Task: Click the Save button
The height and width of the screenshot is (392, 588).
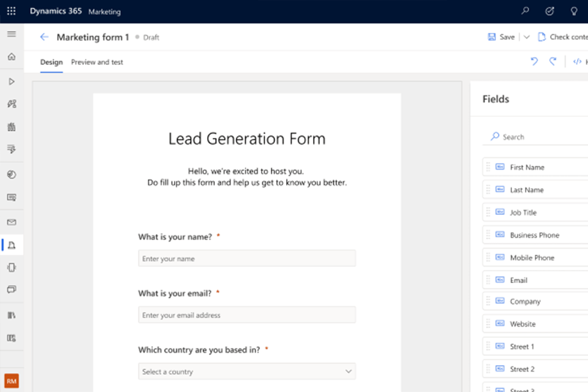Action: [x=501, y=37]
